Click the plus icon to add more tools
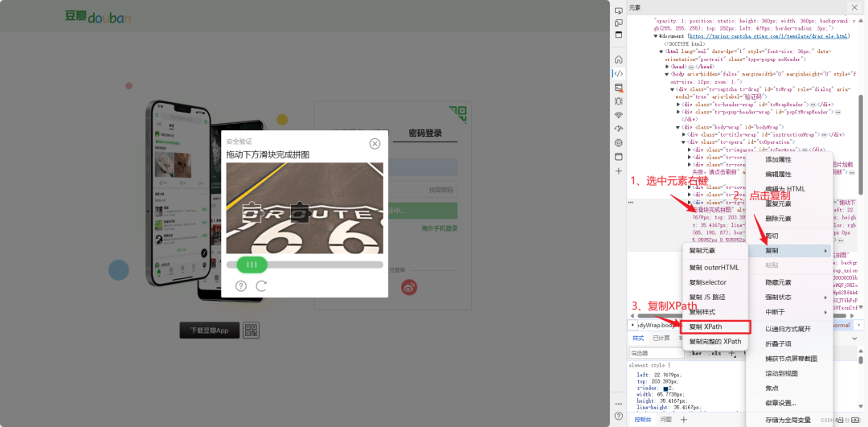 click(x=618, y=171)
